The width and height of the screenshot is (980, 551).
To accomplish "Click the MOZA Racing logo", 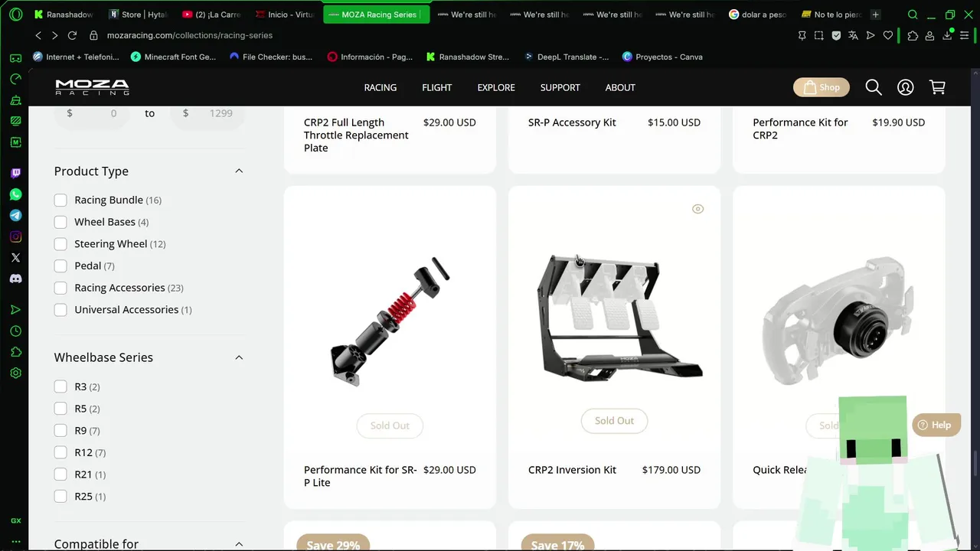I will (92, 87).
